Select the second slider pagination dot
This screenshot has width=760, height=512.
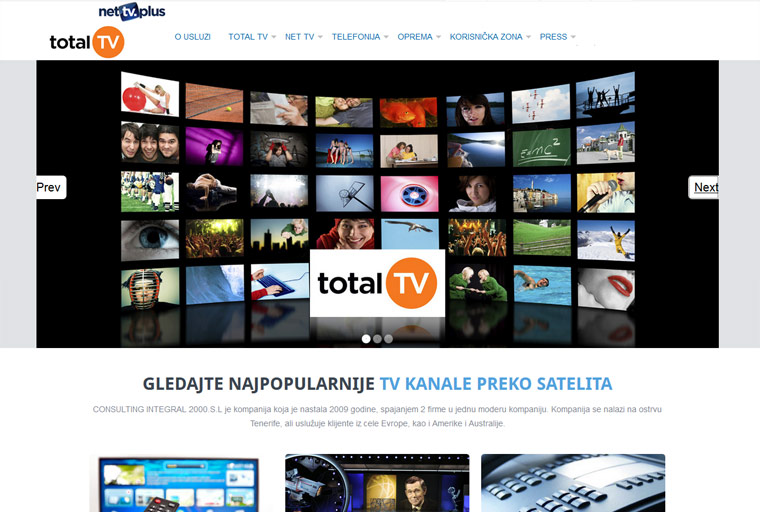[378, 339]
